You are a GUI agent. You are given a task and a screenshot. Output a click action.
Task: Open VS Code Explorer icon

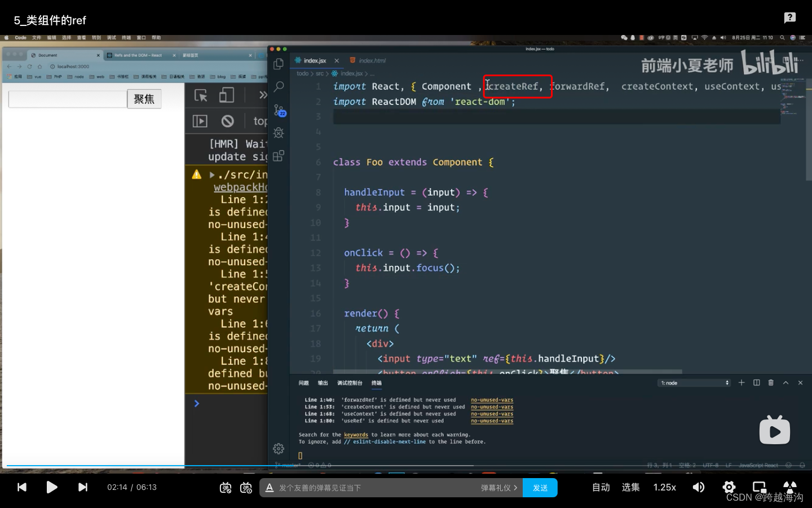click(279, 64)
